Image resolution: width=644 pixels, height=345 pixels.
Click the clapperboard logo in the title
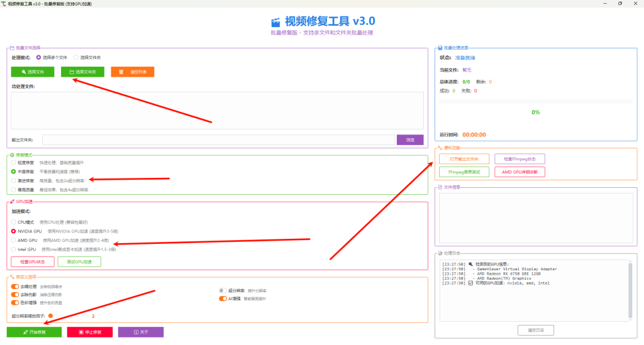click(x=275, y=21)
